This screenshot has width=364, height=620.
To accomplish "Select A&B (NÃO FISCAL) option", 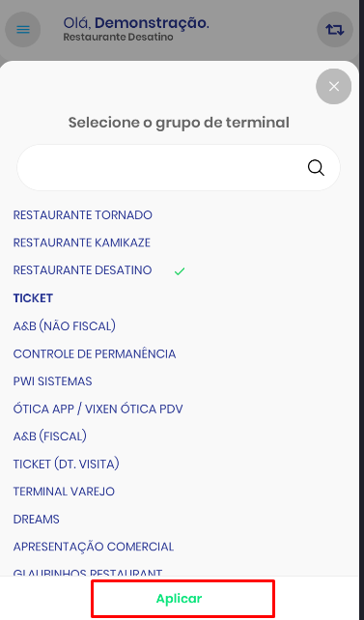I will [x=65, y=325].
